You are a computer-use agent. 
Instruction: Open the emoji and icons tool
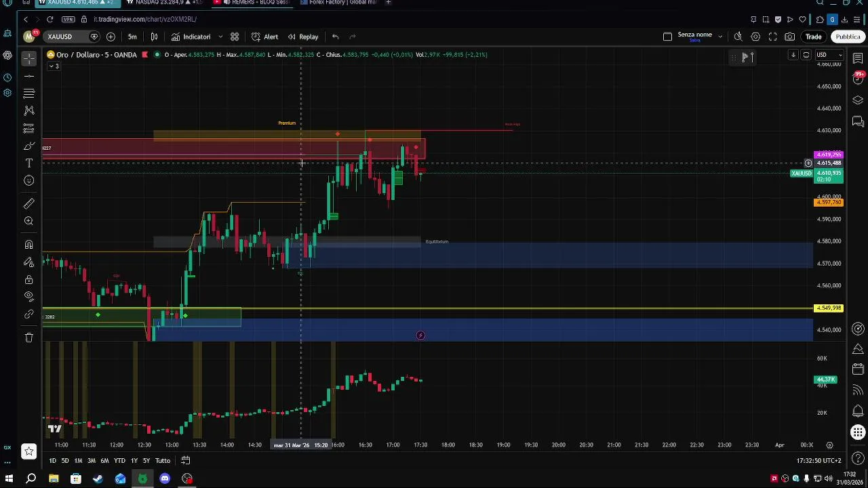tap(28, 180)
